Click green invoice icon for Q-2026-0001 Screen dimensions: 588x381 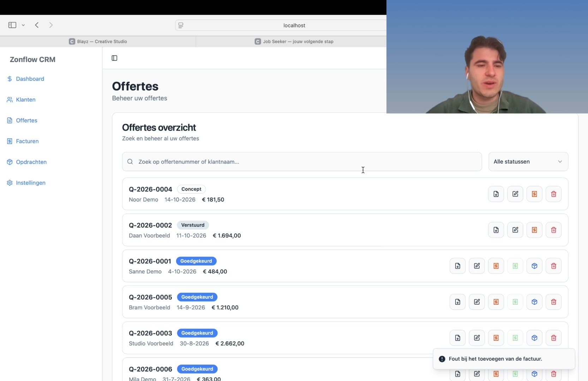coord(515,266)
